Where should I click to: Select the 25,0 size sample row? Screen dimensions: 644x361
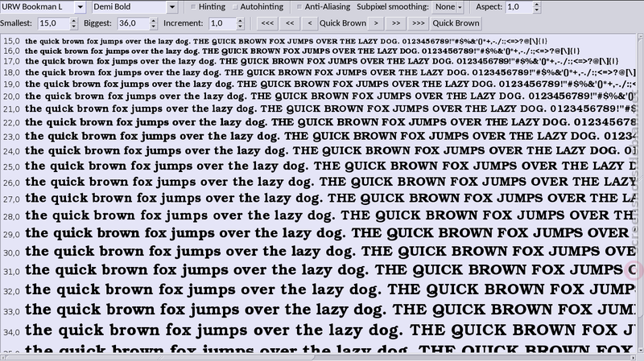click(x=318, y=166)
